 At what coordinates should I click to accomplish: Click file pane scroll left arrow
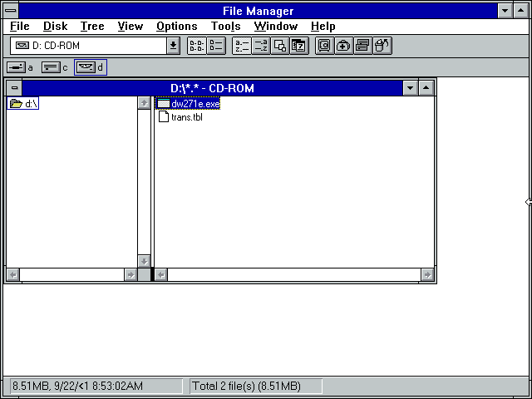pos(161,274)
